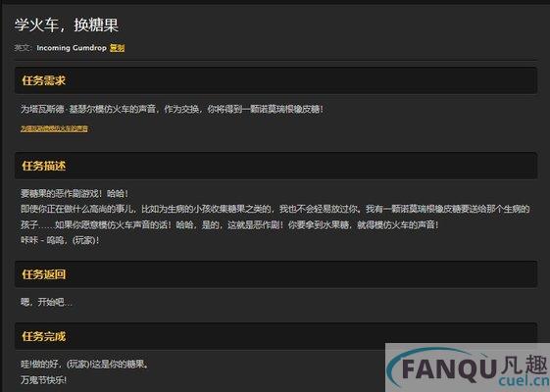550x392 pixels.
Task: Open the yellow underlined objective link
Action: pyautogui.click(x=54, y=129)
